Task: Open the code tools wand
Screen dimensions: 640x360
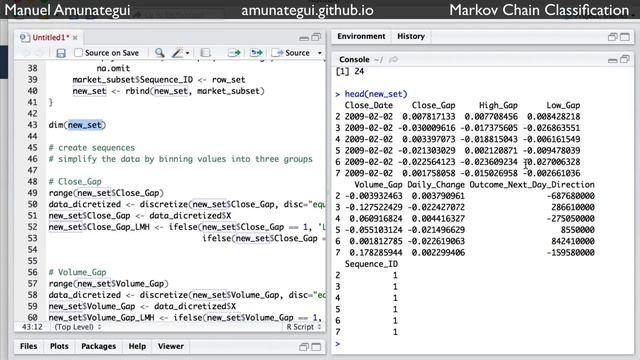Action: (x=178, y=53)
